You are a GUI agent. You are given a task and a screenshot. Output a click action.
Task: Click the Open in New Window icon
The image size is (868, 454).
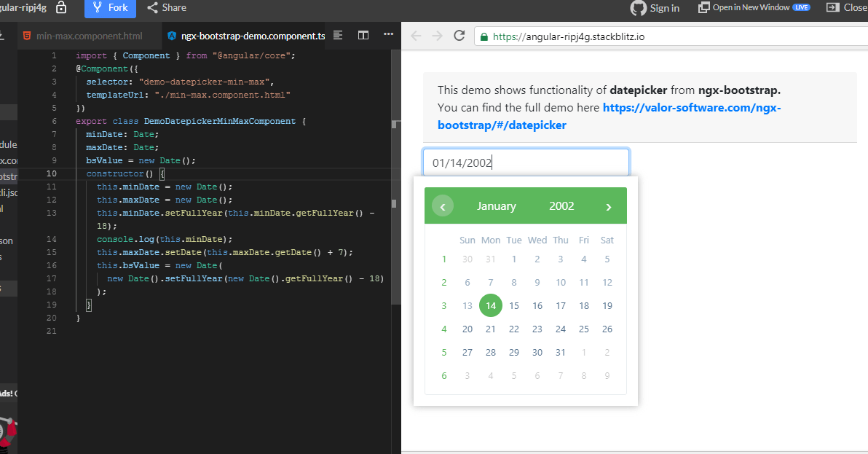(704, 8)
